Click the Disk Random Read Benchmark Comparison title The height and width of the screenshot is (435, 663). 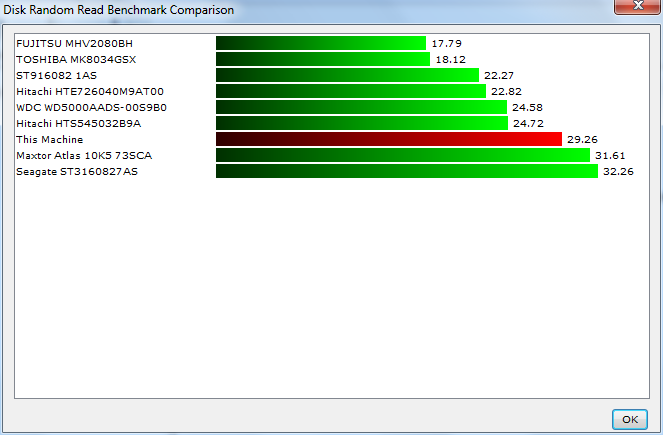118,10
